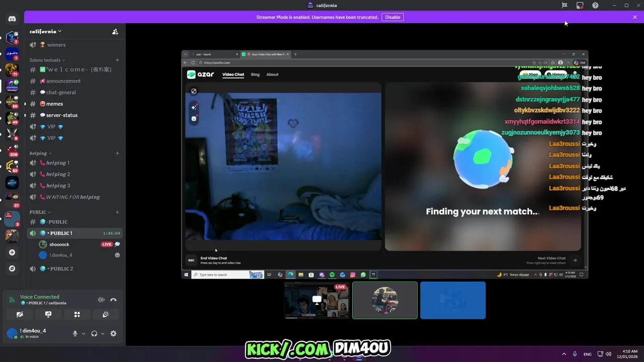Add a channel to Salons textuels

[117, 60]
